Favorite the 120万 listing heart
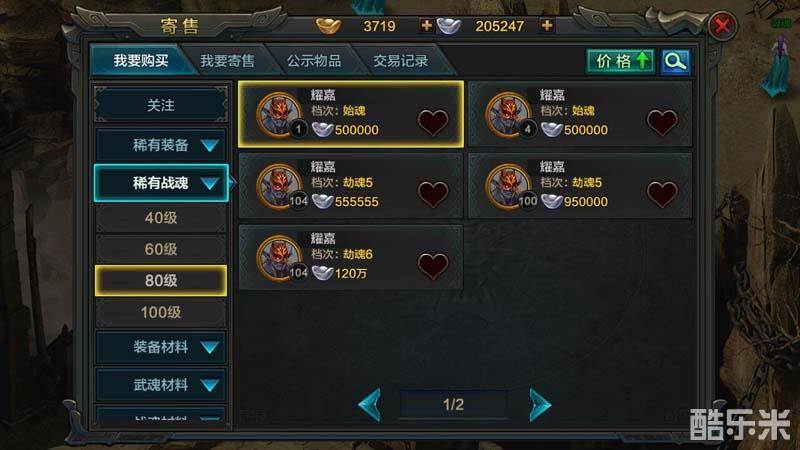The width and height of the screenshot is (800, 450). click(x=433, y=266)
